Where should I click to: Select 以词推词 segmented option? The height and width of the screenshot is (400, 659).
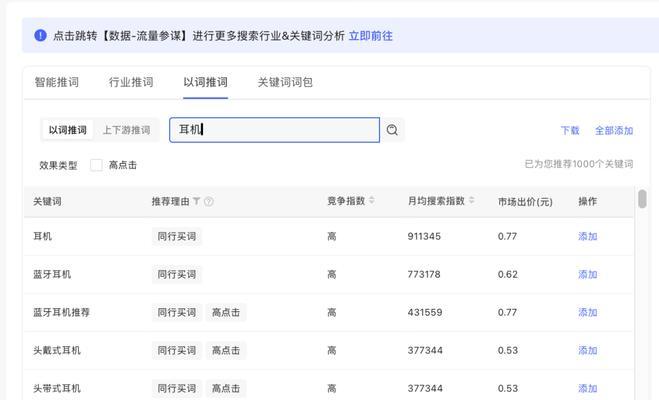point(68,130)
